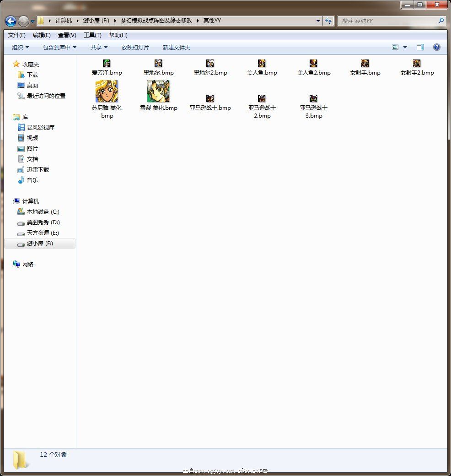Click the 放映幻灯片 button
The height and width of the screenshot is (476, 451).
pos(135,48)
